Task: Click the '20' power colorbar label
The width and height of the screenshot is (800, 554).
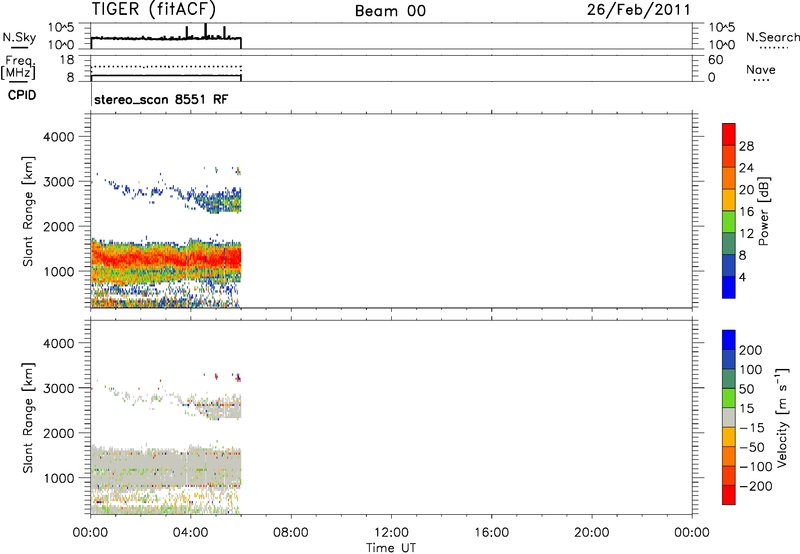Action: pos(746,190)
